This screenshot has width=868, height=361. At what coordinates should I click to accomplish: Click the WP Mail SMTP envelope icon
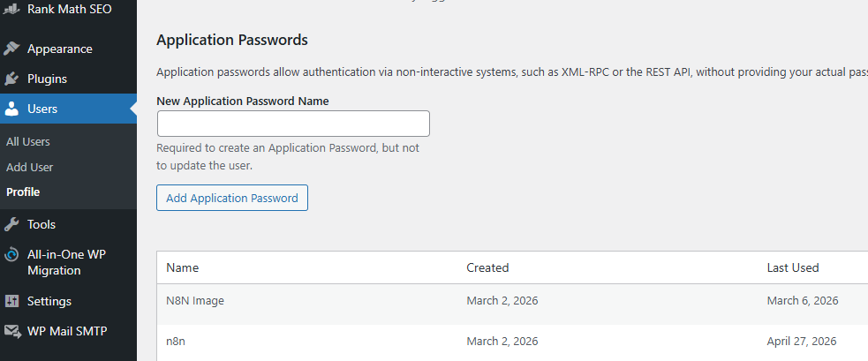click(11, 331)
